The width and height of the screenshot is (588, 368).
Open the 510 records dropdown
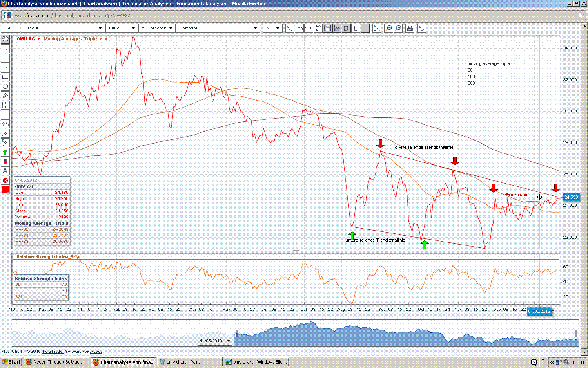[157, 28]
